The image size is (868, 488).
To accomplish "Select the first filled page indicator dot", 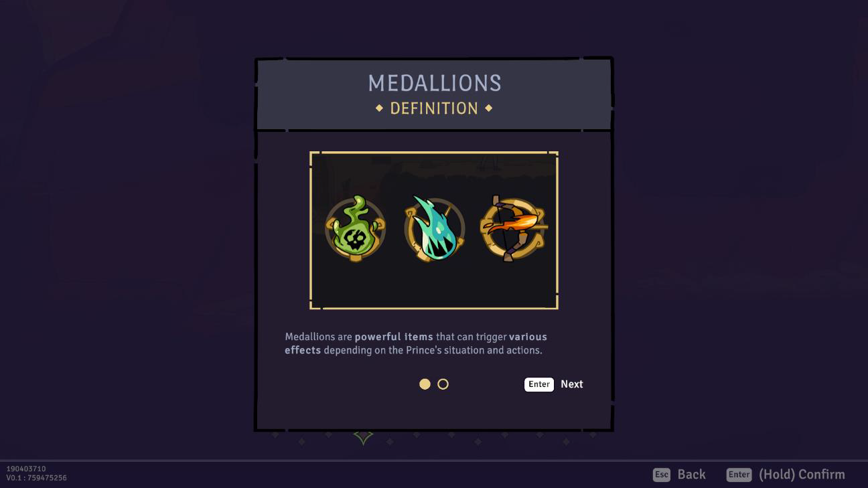I will tap(425, 384).
